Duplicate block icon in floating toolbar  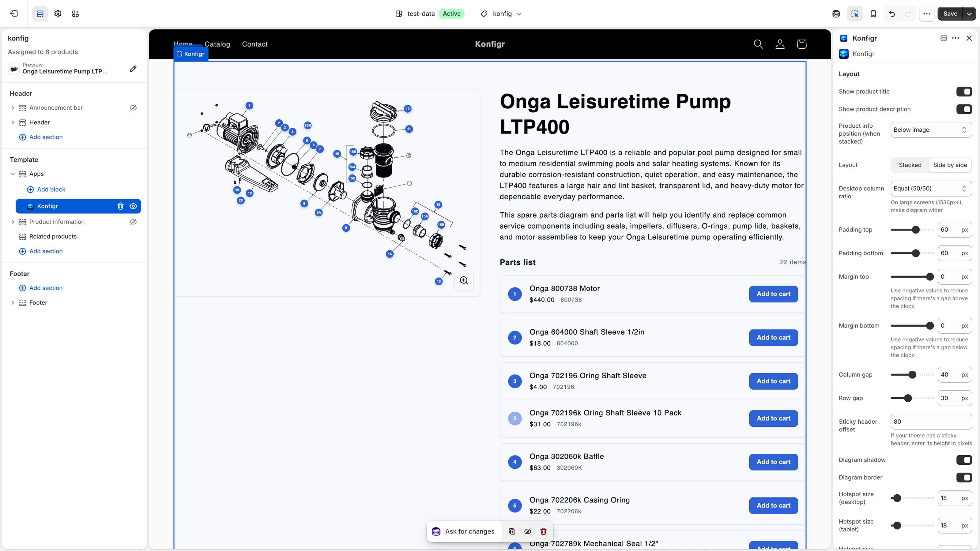pyautogui.click(x=512, y=531)
